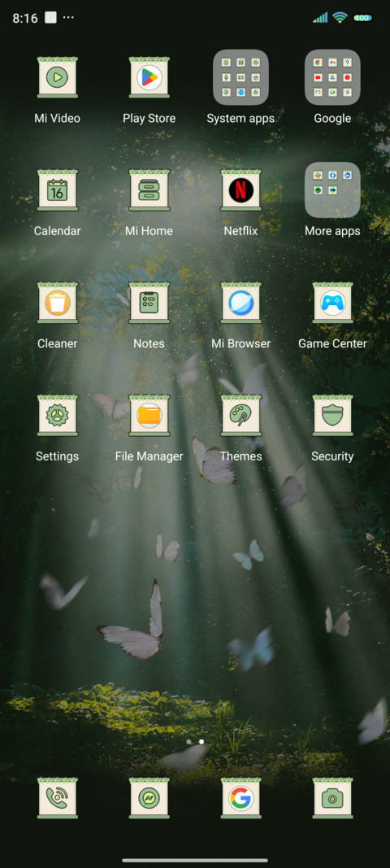Launch Messenger from the dock
Viewport: 390px width, 868px height.
(149, 798)
